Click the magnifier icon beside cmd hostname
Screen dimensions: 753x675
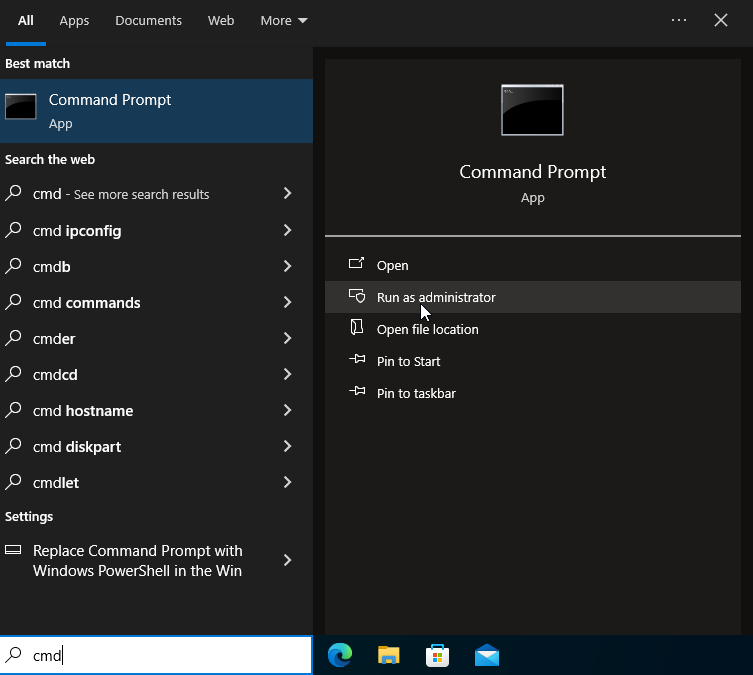13,410
